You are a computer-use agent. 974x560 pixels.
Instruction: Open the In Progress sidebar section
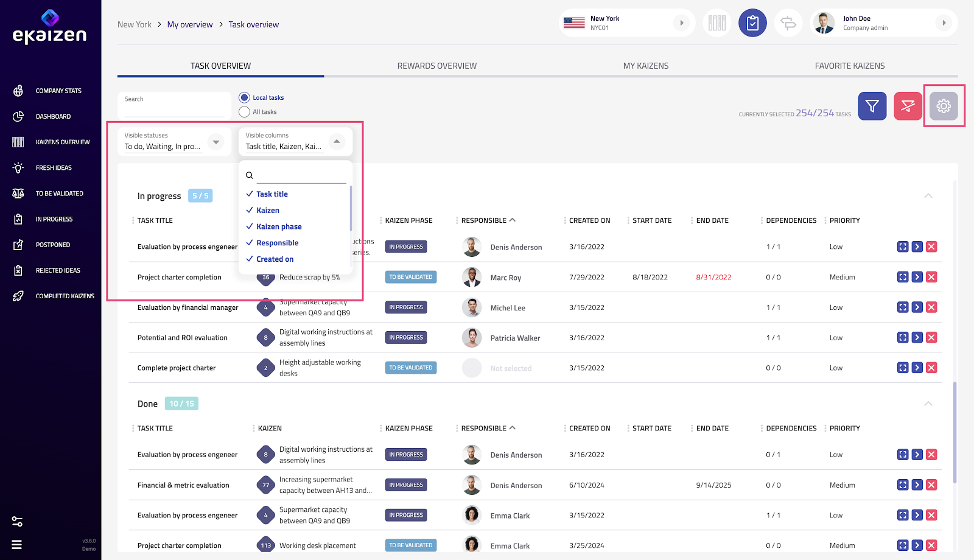point(43,219)
